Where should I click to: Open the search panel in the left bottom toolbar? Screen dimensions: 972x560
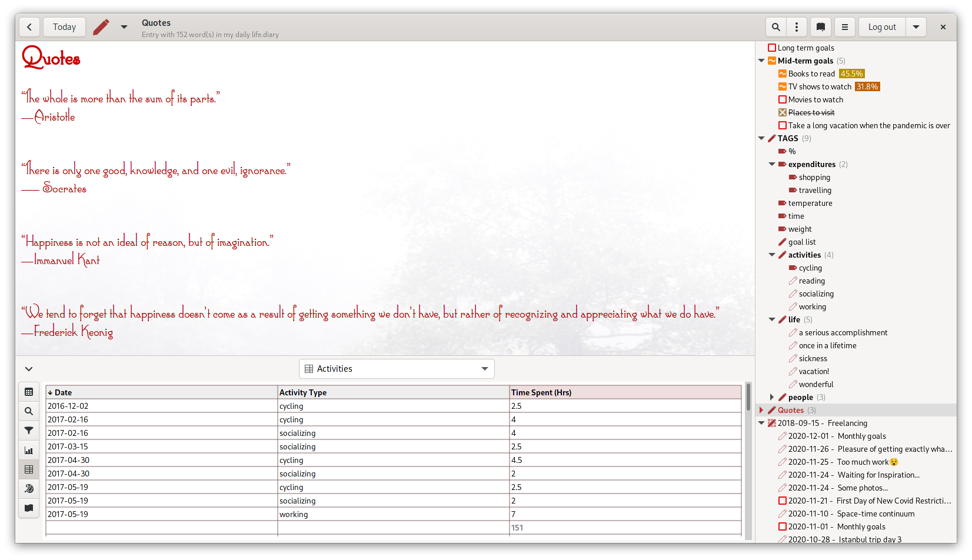pos(29,411)
